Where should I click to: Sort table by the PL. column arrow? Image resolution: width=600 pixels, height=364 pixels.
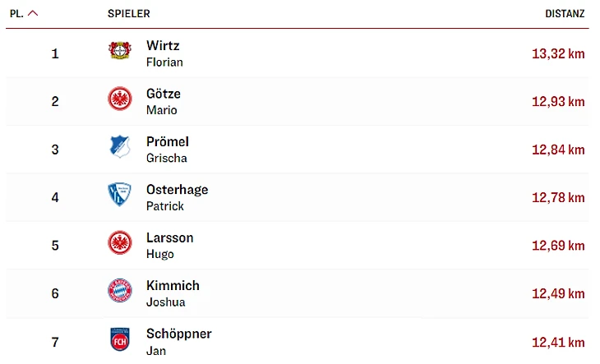(33, 14)
